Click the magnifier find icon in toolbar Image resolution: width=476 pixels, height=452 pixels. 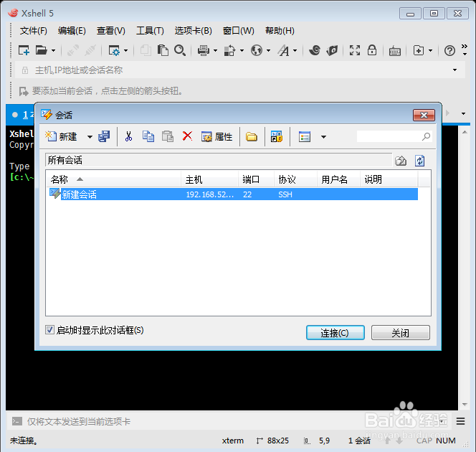click(180, 50)
